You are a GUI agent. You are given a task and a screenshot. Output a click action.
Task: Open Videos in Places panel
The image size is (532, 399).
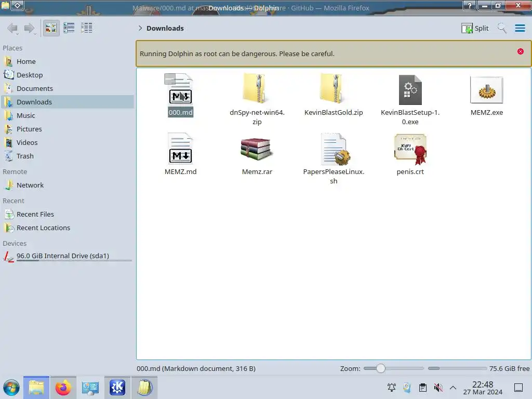click(67, 142)
